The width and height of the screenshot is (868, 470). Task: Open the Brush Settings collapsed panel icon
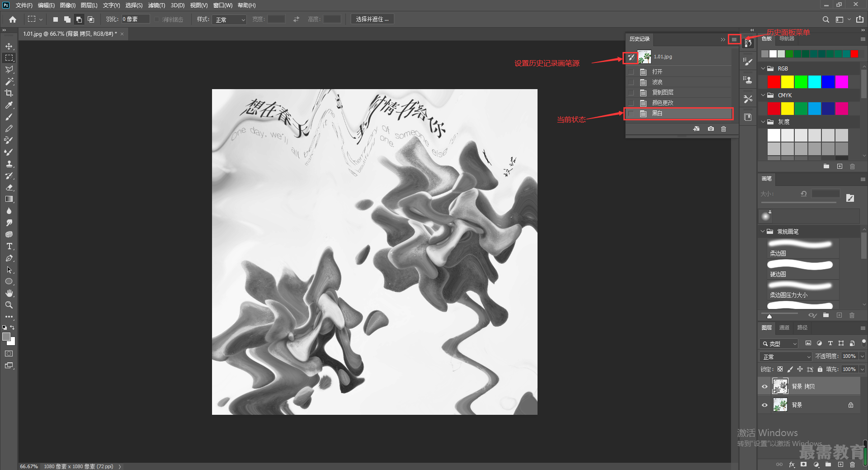tap(748, 62)
